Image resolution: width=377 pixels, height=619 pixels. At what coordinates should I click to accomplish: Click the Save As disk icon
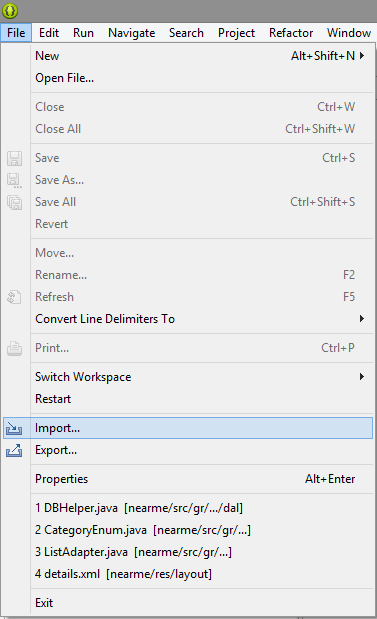[x=14, y=180]
